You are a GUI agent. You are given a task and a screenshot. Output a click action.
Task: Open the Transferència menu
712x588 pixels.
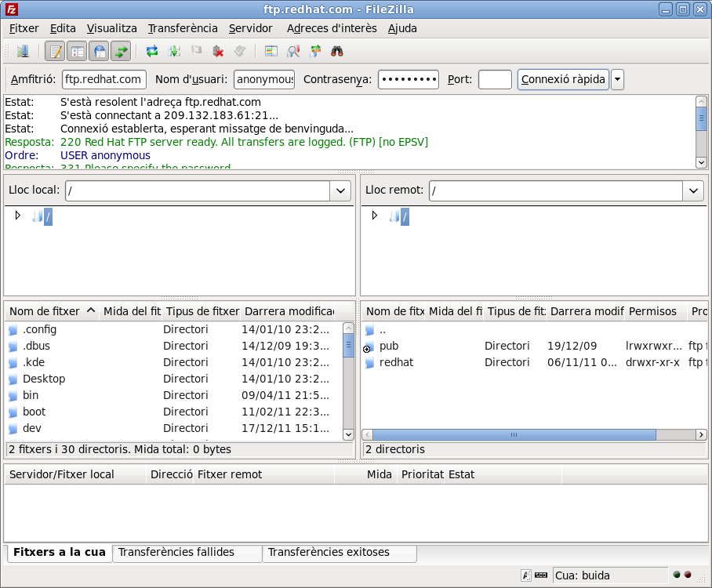pos(183,28)
